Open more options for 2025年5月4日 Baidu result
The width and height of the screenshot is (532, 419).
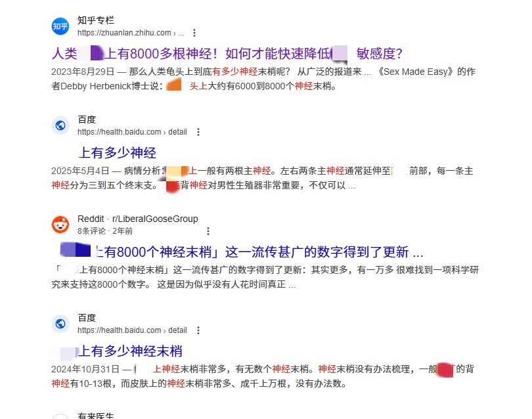(198, 132)
